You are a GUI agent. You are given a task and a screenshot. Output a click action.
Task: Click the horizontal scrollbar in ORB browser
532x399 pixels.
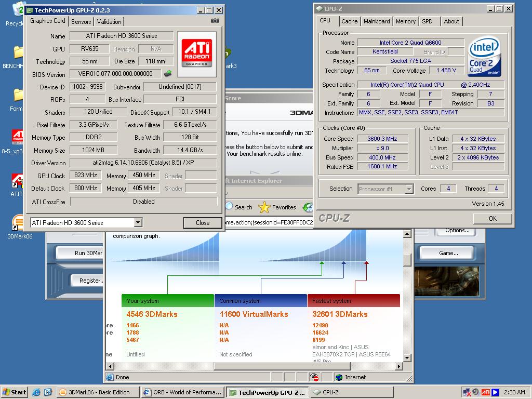(282, 366)
